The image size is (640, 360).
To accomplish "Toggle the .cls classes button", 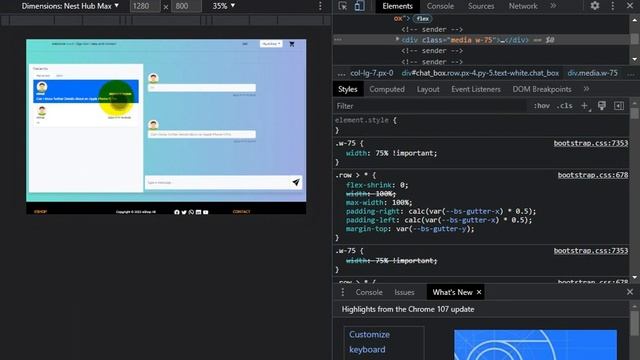I will [x=565, y=106].
